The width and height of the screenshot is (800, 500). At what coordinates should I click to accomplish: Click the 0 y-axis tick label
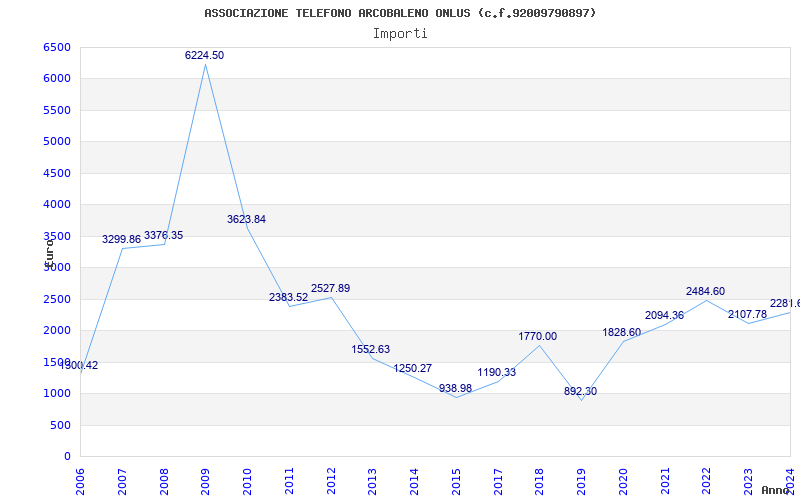point(67,457)
